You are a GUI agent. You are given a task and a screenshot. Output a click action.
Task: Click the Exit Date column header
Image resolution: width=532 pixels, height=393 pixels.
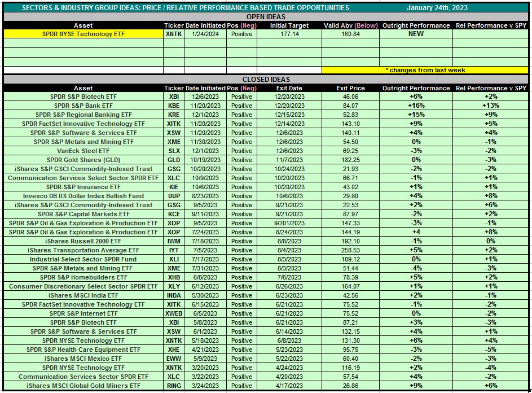(x=289, y=88)
